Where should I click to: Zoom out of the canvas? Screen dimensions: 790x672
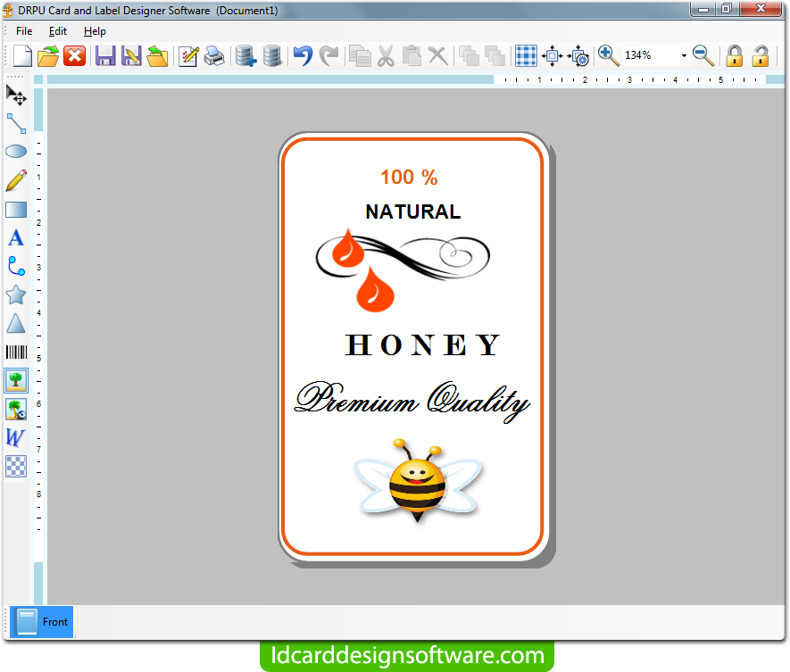[703, 56]
